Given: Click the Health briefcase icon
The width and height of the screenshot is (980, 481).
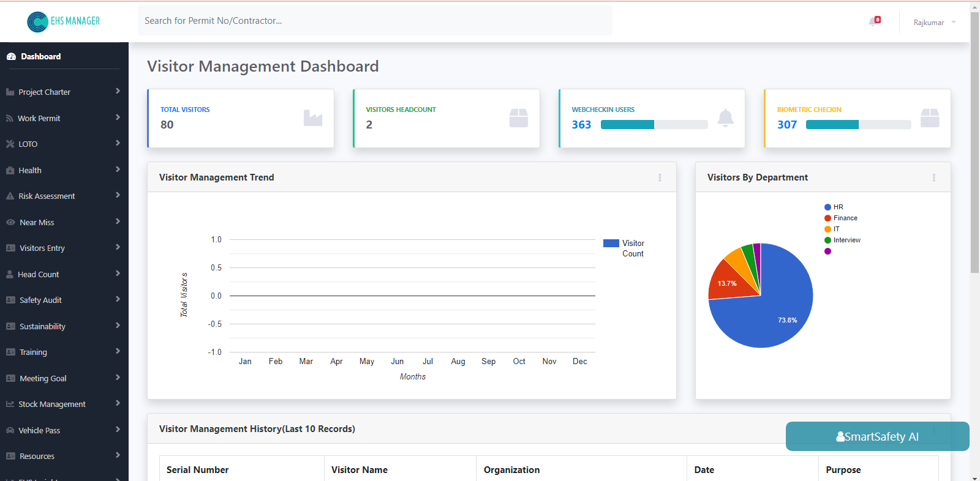Looking at the screenshot, I should [10, 171].
